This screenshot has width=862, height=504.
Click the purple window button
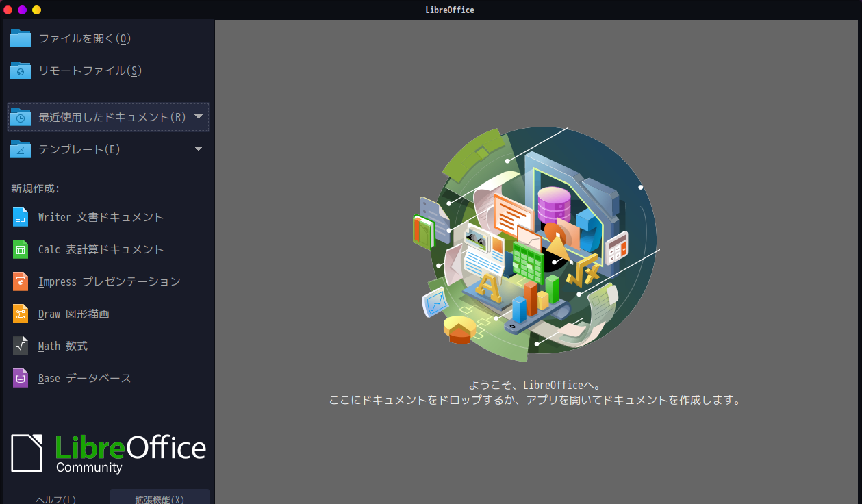23,10
